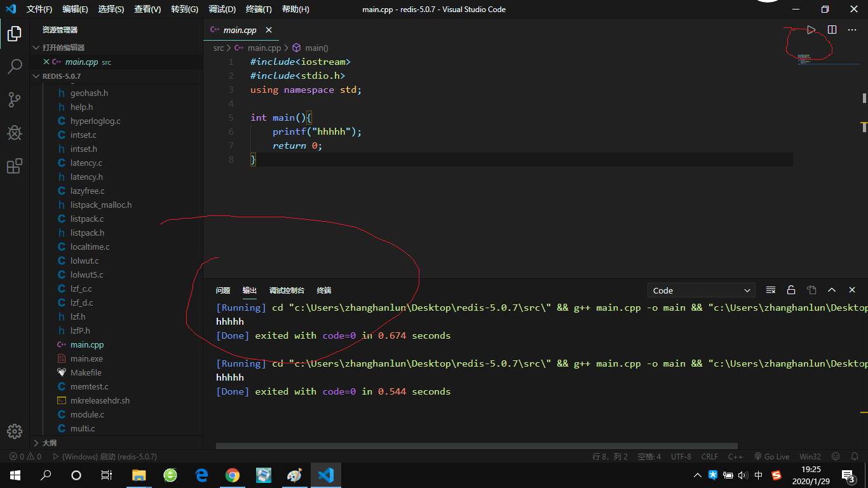Close main.cpp in open editors list

click(x=46, y=62)
